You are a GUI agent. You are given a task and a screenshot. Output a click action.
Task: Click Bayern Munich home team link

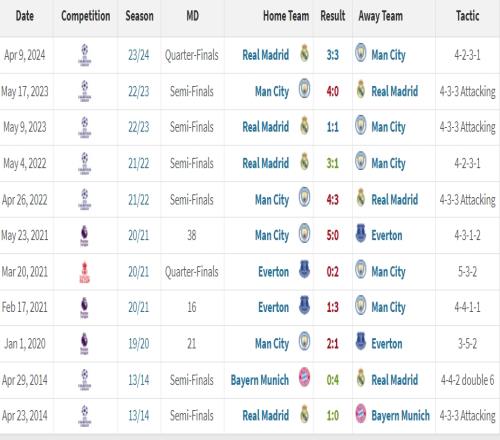coord(260,380)
